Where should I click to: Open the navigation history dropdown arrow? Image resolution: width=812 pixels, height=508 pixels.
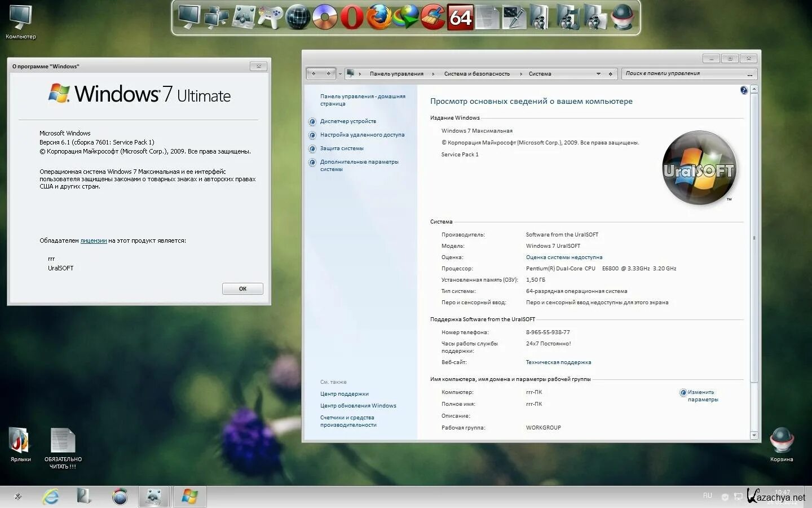click(x=340, y=74)
